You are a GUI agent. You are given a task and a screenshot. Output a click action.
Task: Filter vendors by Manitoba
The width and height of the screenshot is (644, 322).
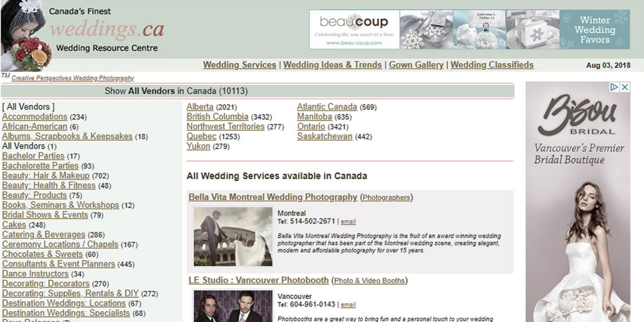point(315,117)
